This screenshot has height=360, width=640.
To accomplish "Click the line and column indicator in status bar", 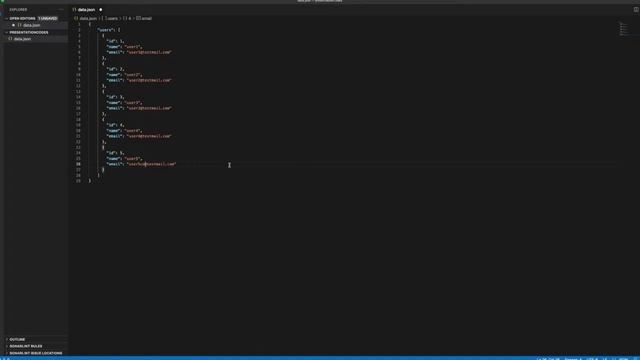I will [548, 359].
